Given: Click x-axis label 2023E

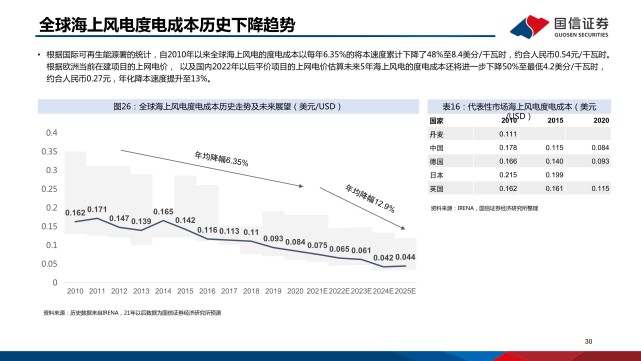Looking at the screenshot, I should tap(361, 291).
